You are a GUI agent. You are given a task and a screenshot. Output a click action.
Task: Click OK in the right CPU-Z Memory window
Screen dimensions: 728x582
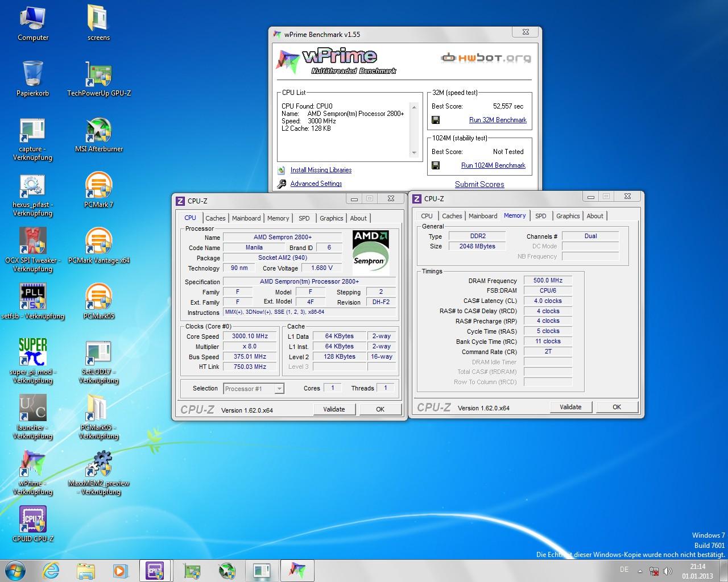point(617,407)
